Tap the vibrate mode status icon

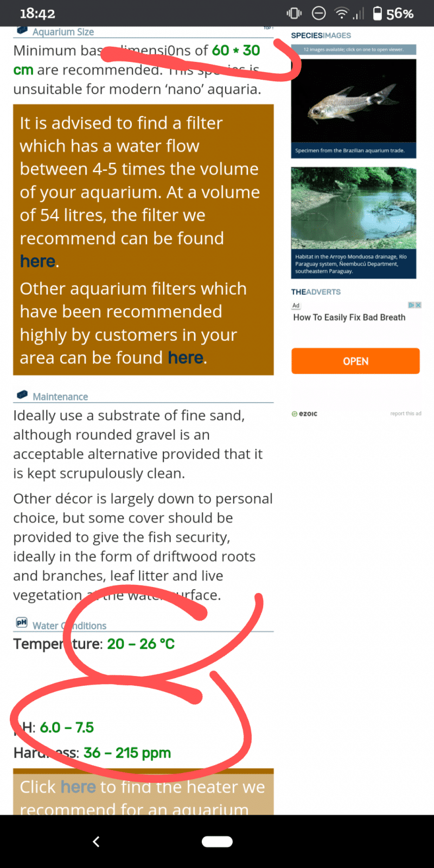[x=293, y=13]
